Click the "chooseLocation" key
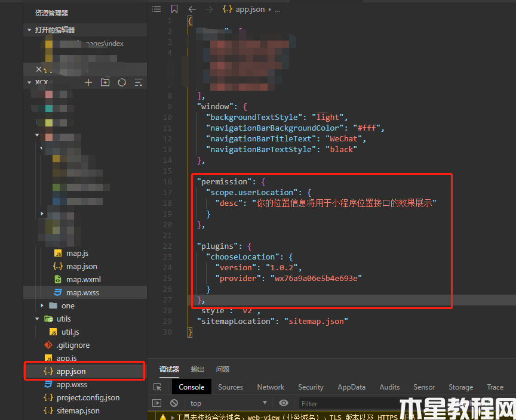 click(x=242, y=257)
